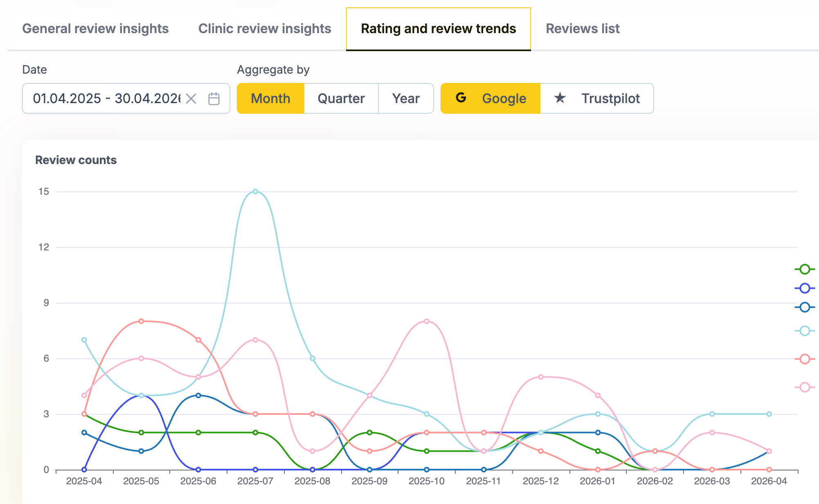Switch to Clinic review insights tab
Viewport: 819px width, 504px height.
265,29
